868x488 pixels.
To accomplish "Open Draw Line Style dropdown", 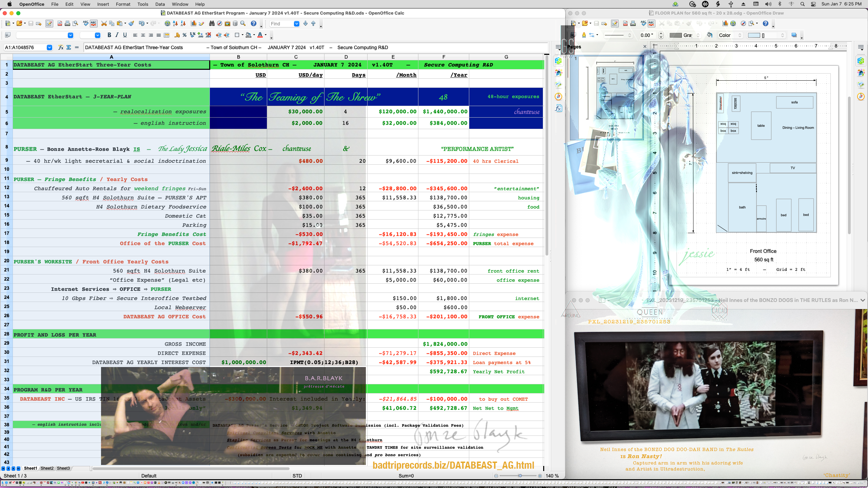I will [618, 35].
